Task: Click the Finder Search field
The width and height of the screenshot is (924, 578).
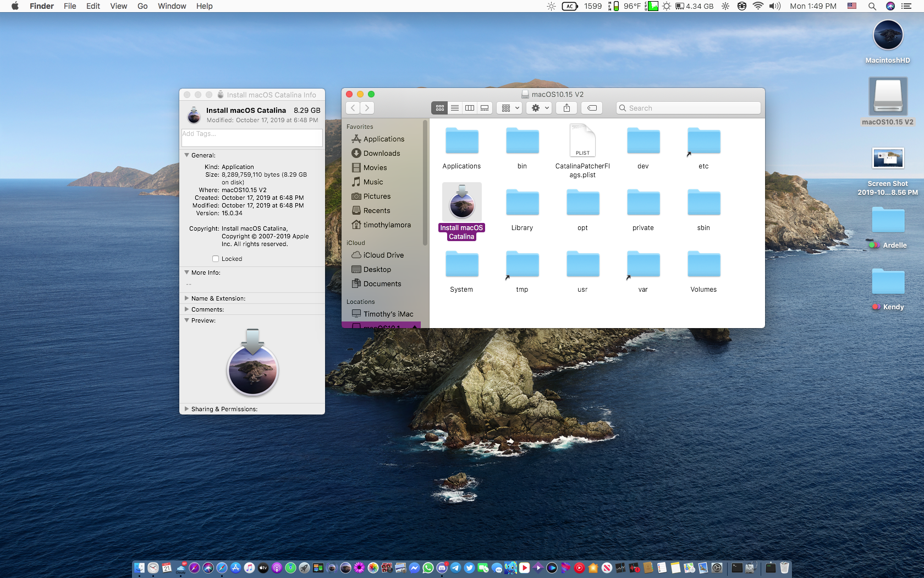Action: (689, 108)
